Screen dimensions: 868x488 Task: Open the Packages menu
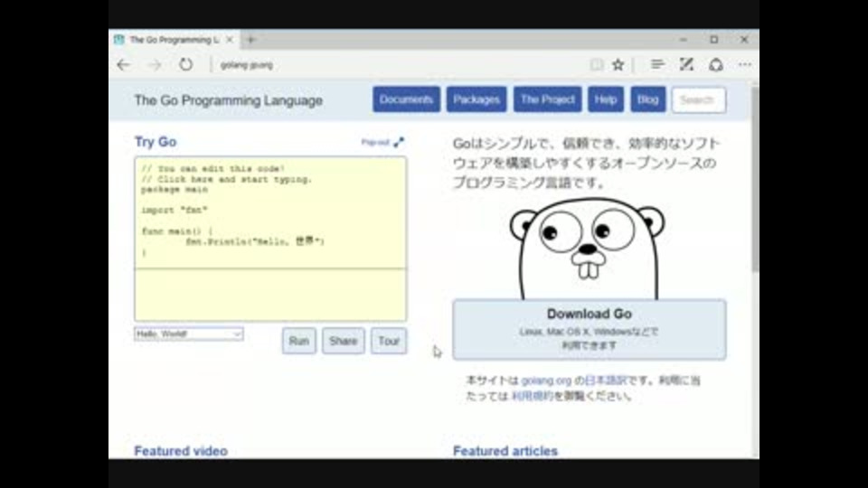476,99
